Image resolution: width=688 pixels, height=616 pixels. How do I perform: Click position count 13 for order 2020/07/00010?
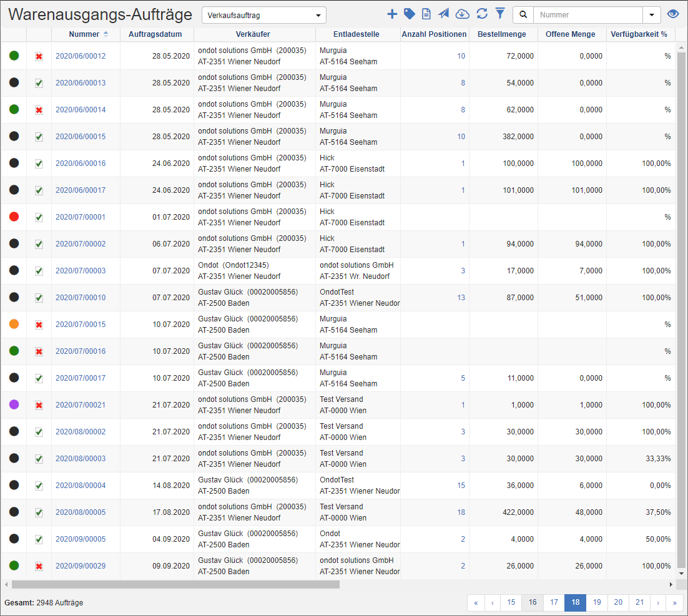(461, 298)
